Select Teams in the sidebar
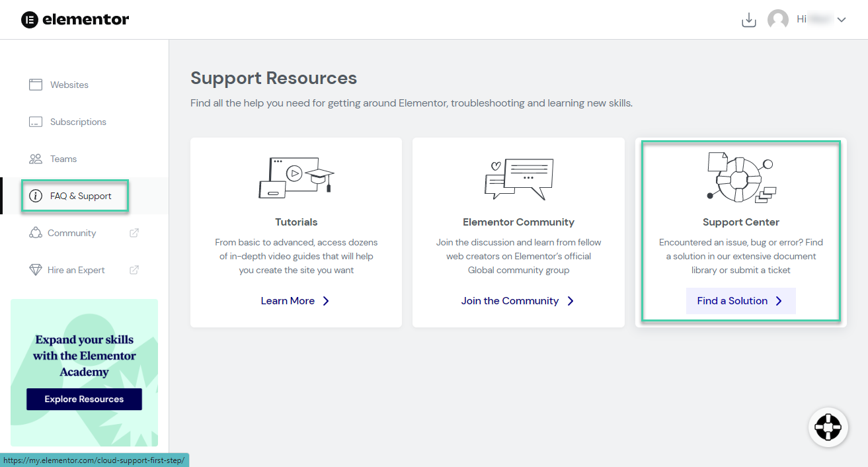 (x=63, y=159)
